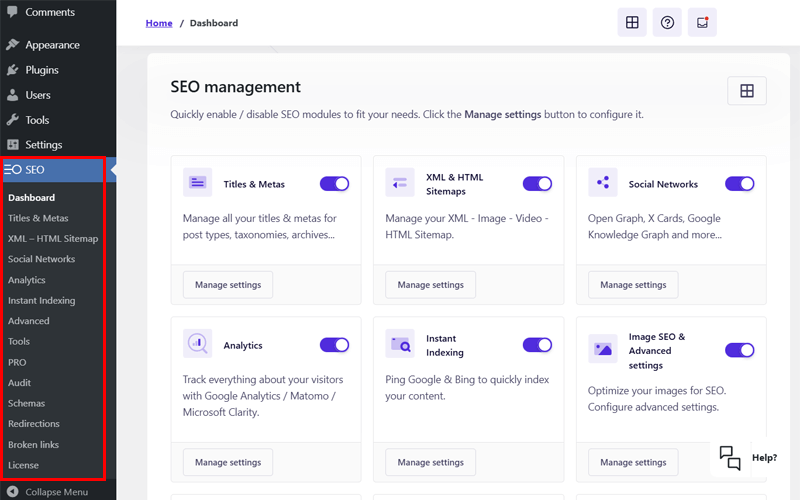800x500 pixels.
Task: Click the Collapse Menu arrow icon
Action: click(x=12, y=492)
